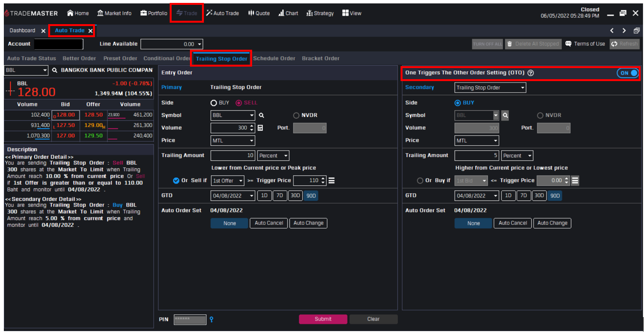Click the primary Trigger Price list icon

tap(331, 181)
